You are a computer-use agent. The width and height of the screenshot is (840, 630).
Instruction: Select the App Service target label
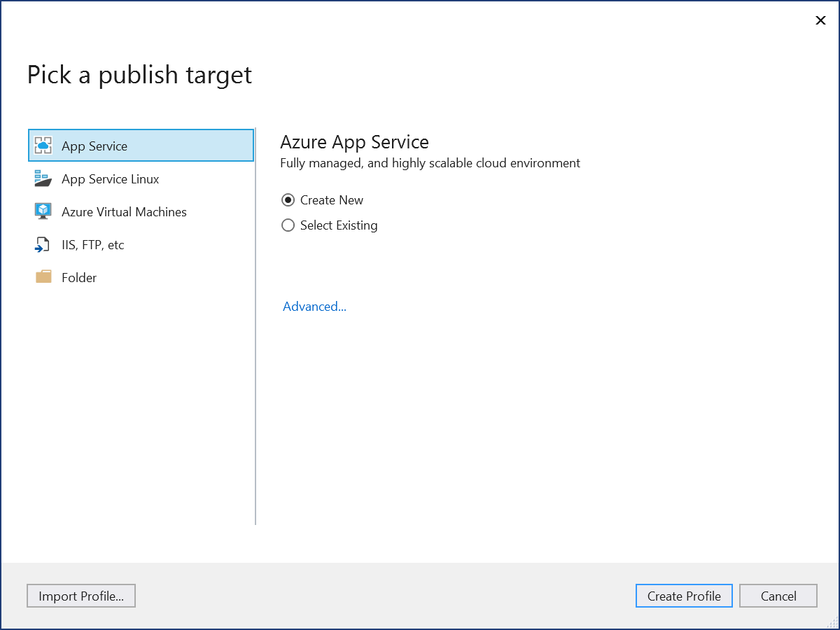94,146
